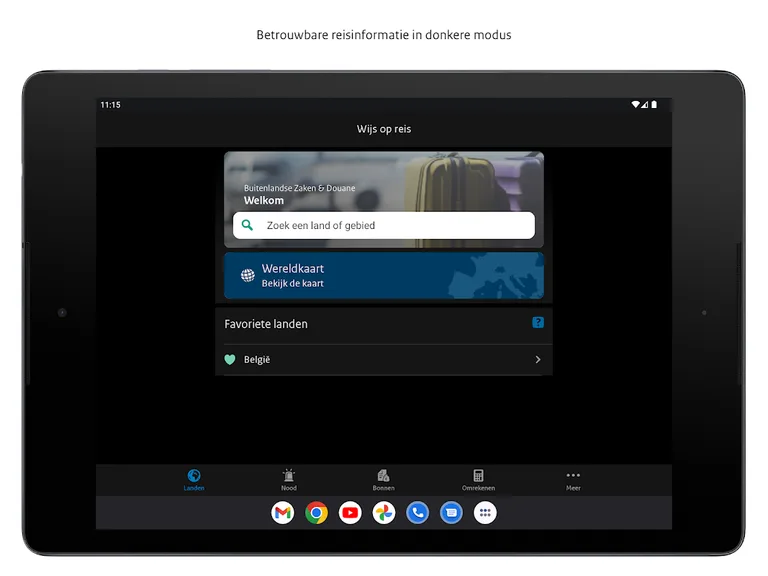Select the Omrekenen calculator tab
This screenshot has height=576, width=768.
coord(479,480)
